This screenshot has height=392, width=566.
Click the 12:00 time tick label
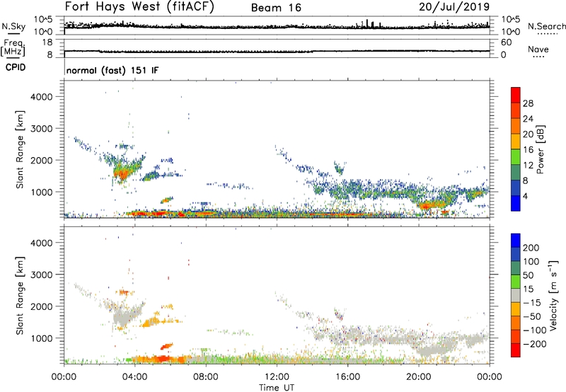(277, 377)
